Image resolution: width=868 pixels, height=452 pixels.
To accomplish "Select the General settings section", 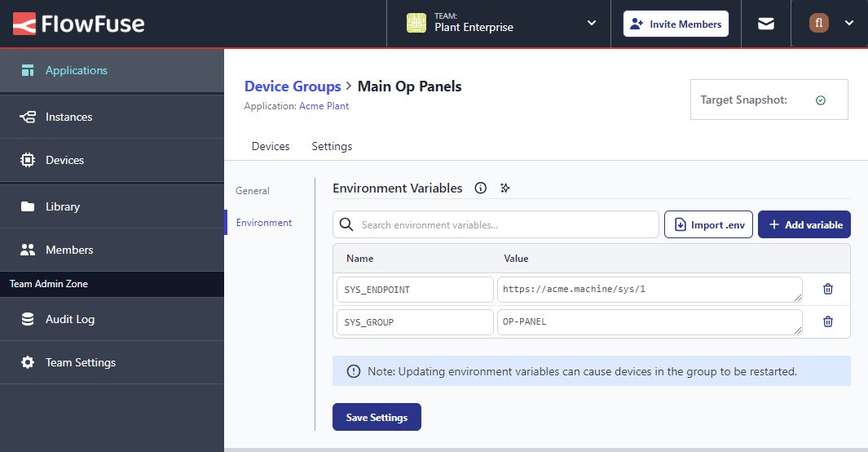I will pos(253,191).
